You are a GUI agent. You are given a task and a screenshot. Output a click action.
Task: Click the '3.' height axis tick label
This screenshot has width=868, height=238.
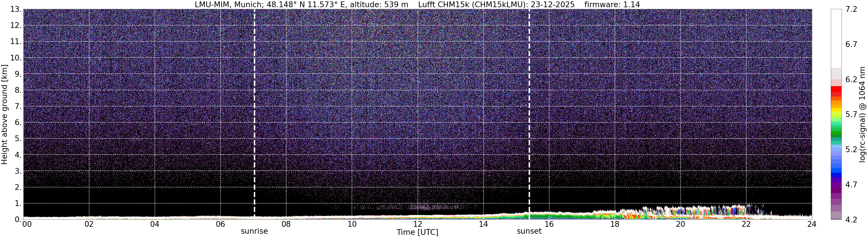click(18, 171)
